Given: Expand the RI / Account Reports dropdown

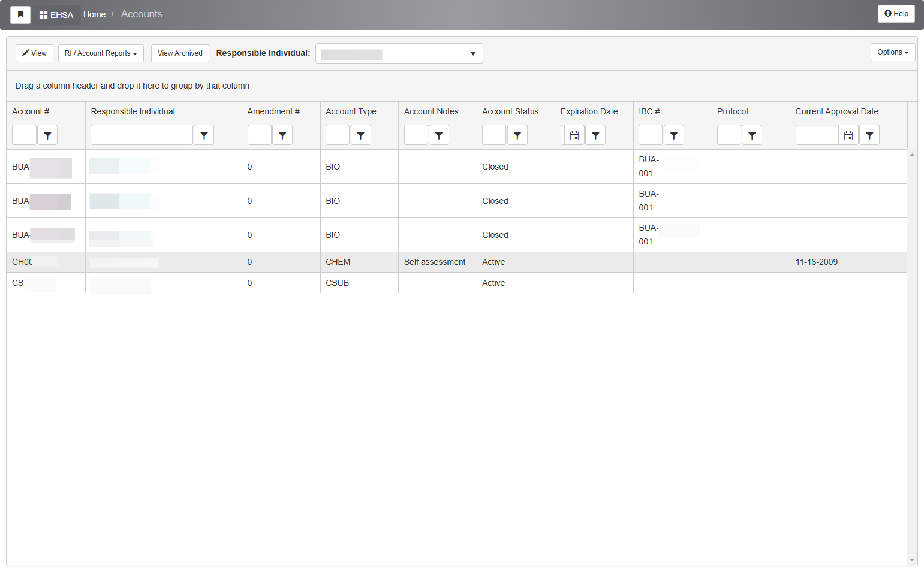Looking at the screenshot, I should (101, 53).
